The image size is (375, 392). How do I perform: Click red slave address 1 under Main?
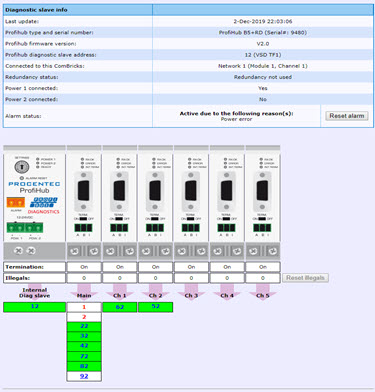click(x=84, y=307)
